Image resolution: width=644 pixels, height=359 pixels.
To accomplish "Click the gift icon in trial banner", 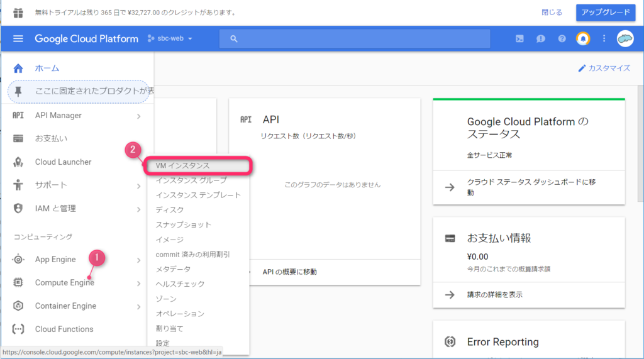I will (18, 13).
